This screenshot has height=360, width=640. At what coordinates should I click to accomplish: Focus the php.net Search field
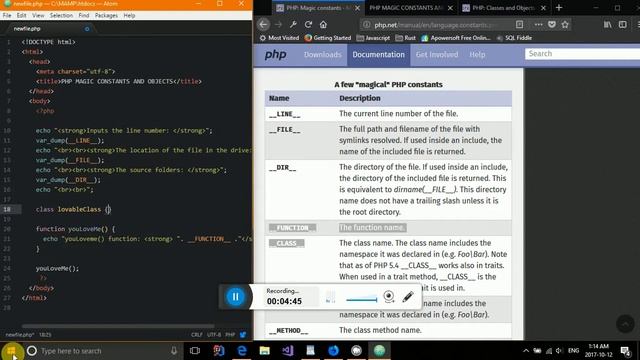582,53
